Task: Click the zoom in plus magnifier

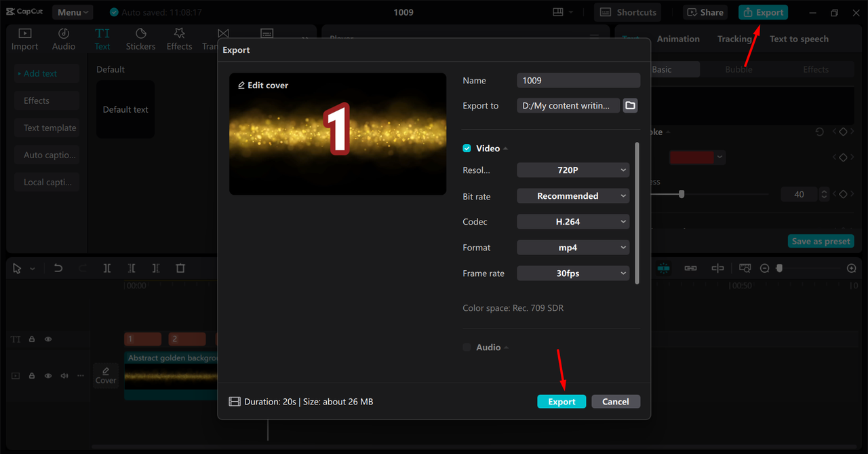Action: (852, 268)
